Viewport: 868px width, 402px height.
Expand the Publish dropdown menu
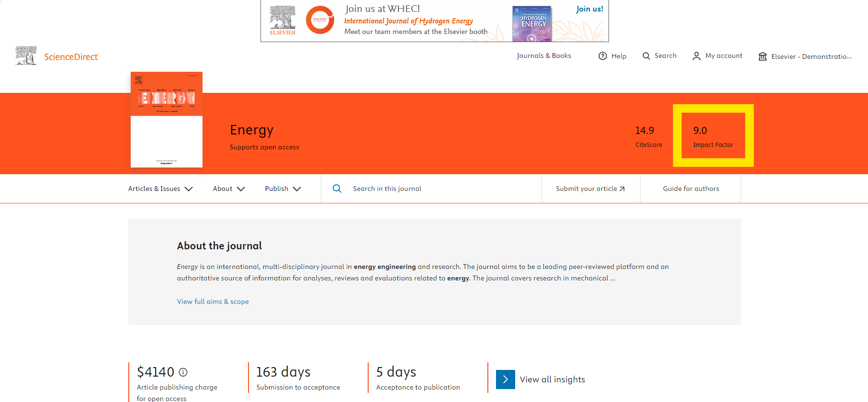coord(282,189)
